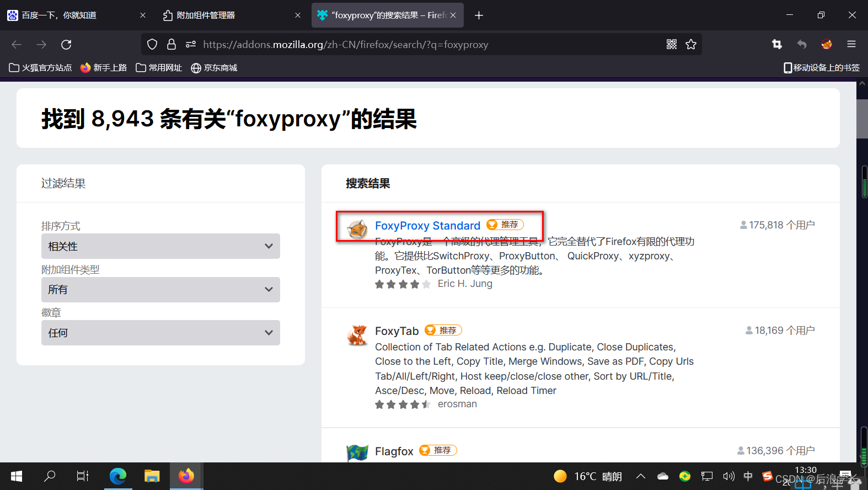Bookmark this page with the star
868x490 pixels.
coord(691,45)
